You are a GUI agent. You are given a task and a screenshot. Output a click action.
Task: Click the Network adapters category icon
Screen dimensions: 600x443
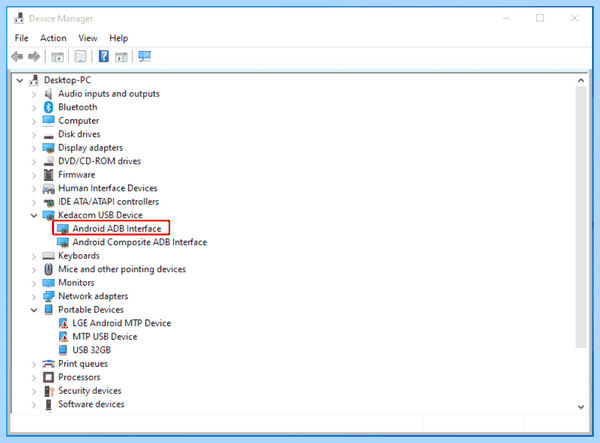point(49,296)
